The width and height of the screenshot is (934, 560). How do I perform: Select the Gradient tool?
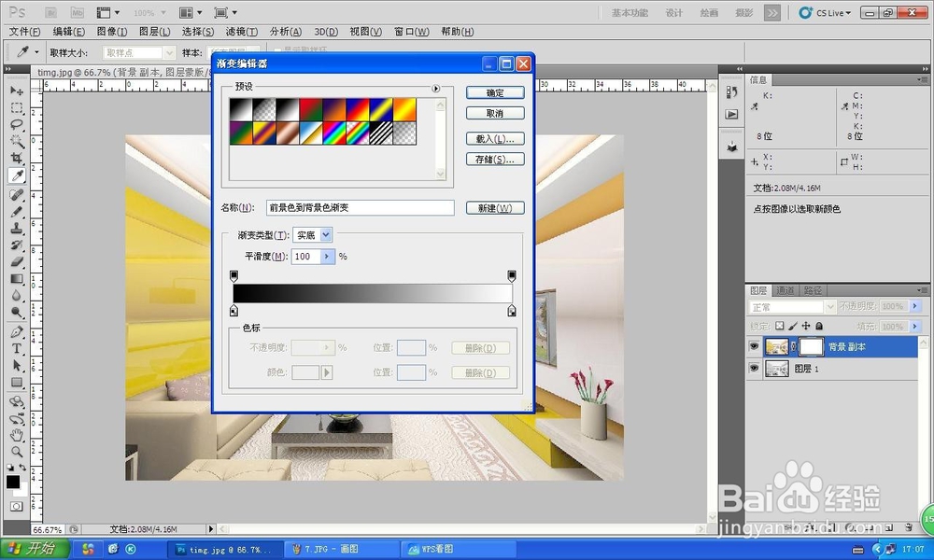pos(17,278)
